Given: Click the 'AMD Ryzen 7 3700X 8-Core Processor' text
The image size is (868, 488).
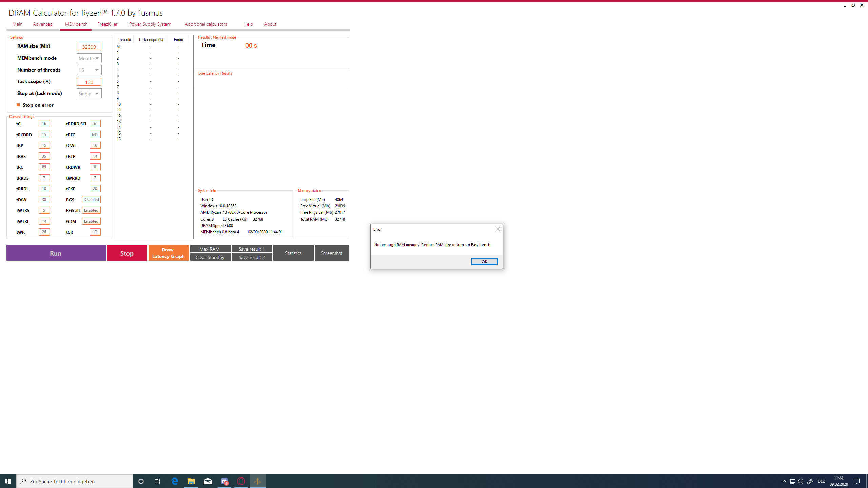Looking at the screenshot, I should [234, 212].
